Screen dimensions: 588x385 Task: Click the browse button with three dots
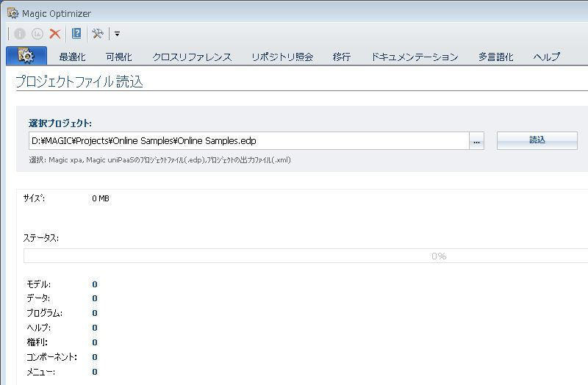pyautogui.click(x=477, y=141)
